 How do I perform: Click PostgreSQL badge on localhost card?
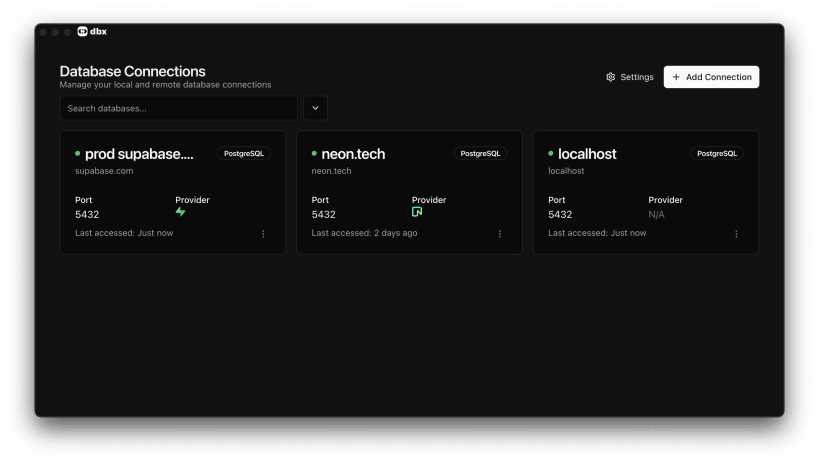(x=717, y=154)
